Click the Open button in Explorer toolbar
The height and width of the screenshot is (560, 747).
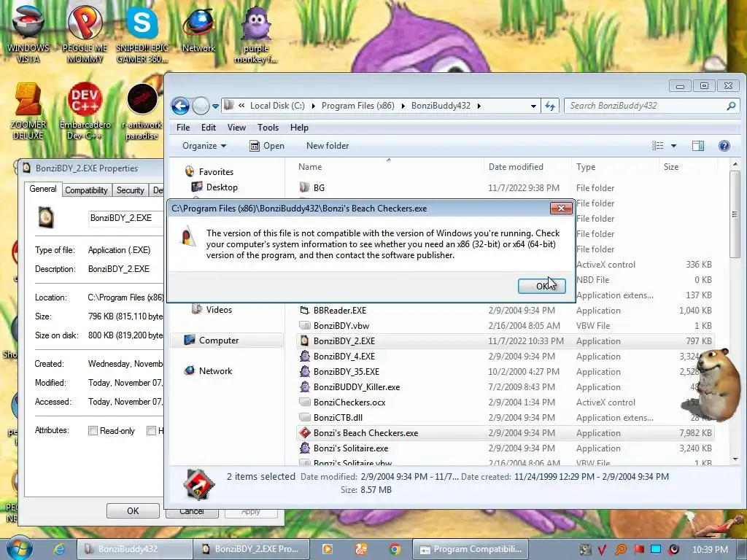coord(267,146)
